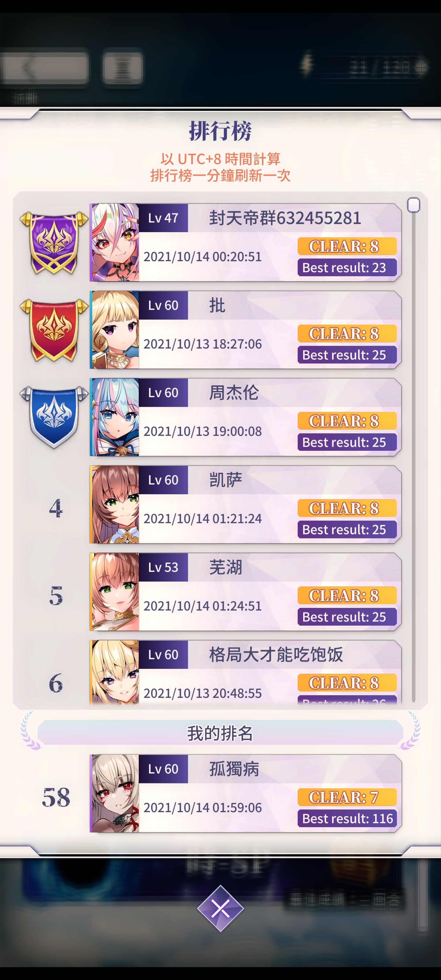Open avatar of player 批
441x980 pixels.
pos(115,330)
